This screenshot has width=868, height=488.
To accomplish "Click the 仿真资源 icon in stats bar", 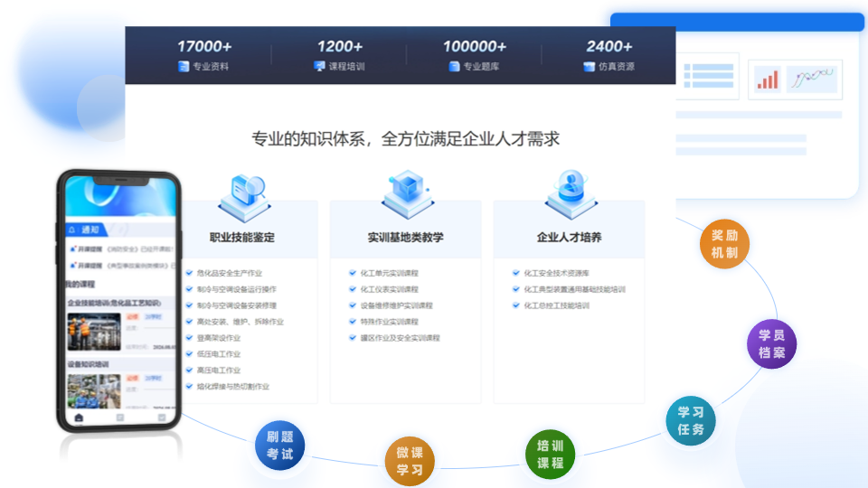I will click(589, 67).
